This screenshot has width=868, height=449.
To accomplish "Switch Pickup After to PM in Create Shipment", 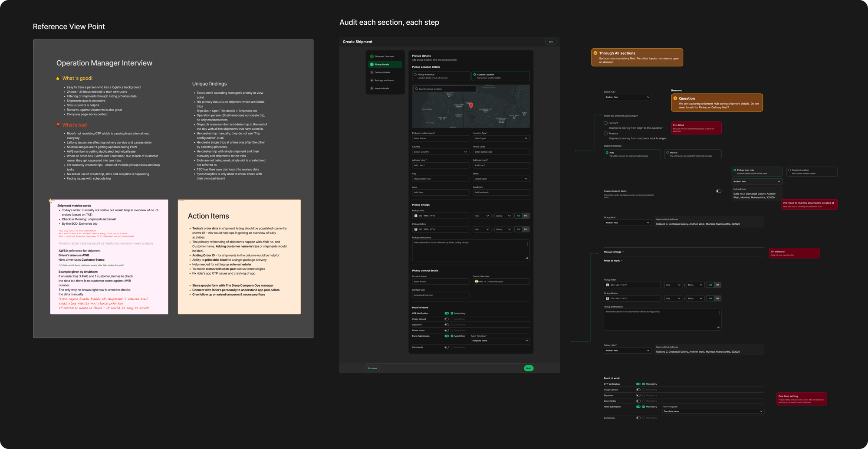I will (x=526, y=216).
